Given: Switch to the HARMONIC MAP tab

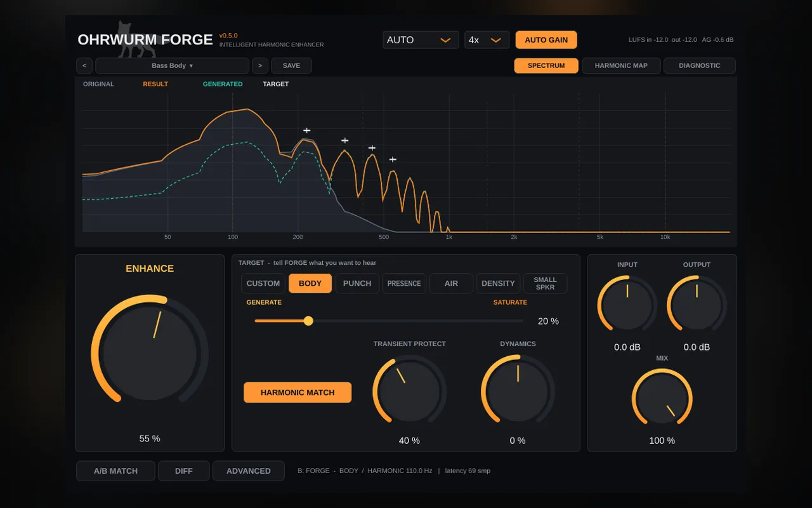Looking at the screenshot, I should (621, 66).
